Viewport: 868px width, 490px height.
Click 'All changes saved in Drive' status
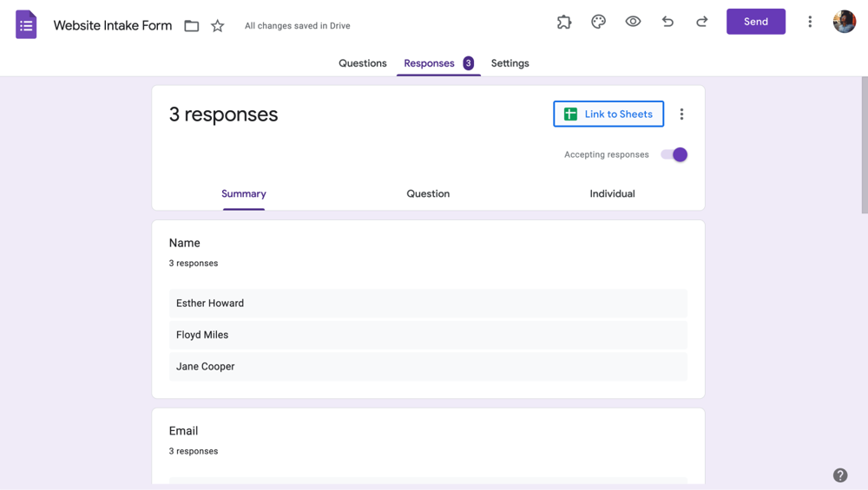pyautogui.click(x=297, y=25)
